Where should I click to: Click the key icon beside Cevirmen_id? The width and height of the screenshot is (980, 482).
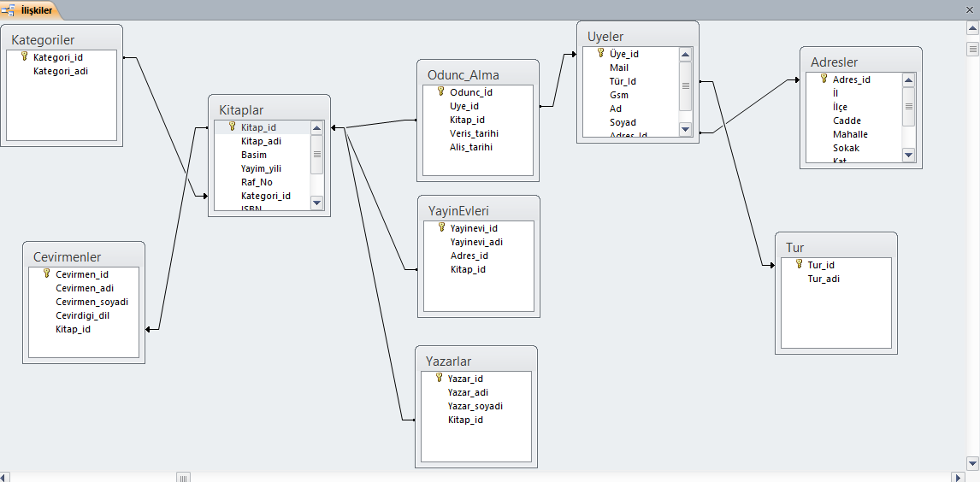[46, 273]
